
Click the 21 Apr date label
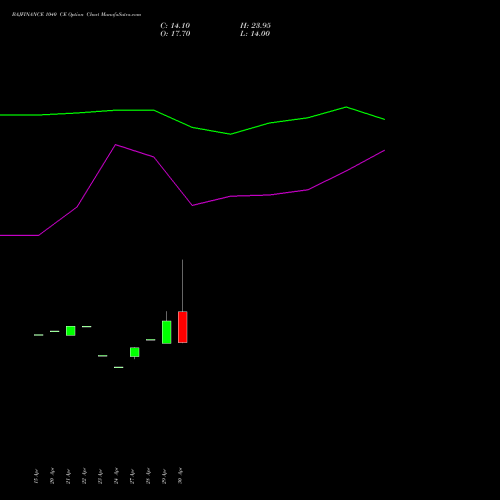[68, 476]
